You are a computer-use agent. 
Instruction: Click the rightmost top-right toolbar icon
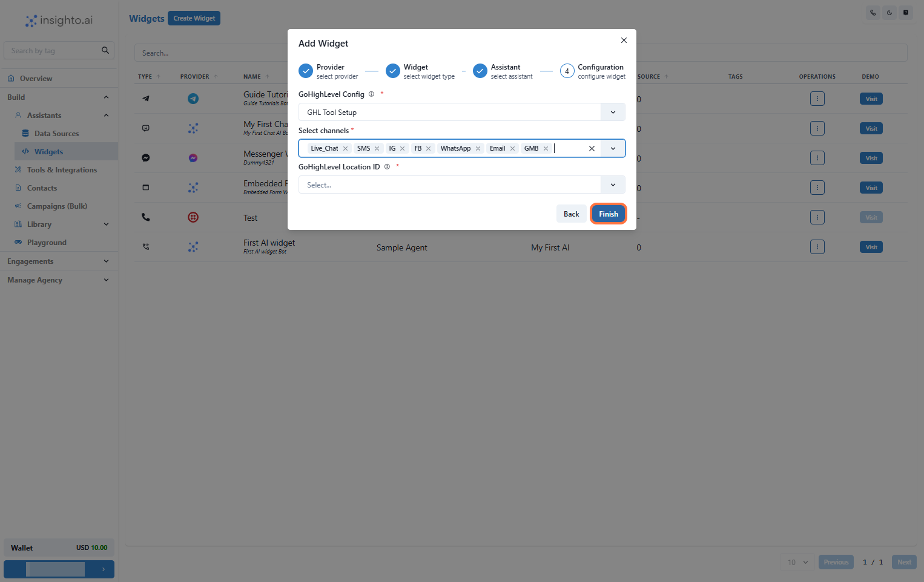906,13
